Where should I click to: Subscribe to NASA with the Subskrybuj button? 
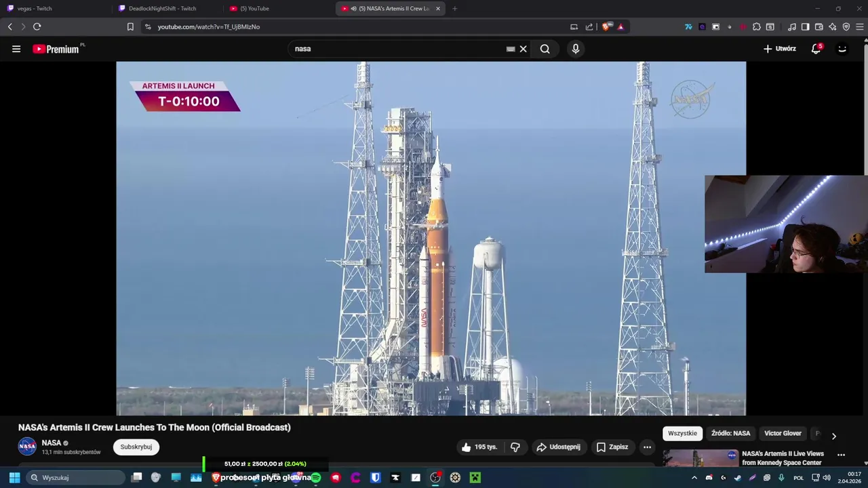(136, 447)
